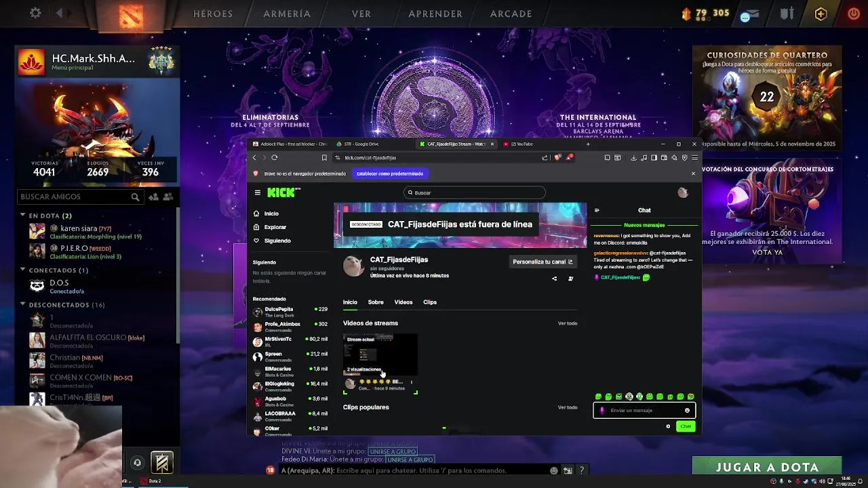This screenshot has height=488, width=868.
Task: Click the video options three-dot menu
Action: (411, 382)
